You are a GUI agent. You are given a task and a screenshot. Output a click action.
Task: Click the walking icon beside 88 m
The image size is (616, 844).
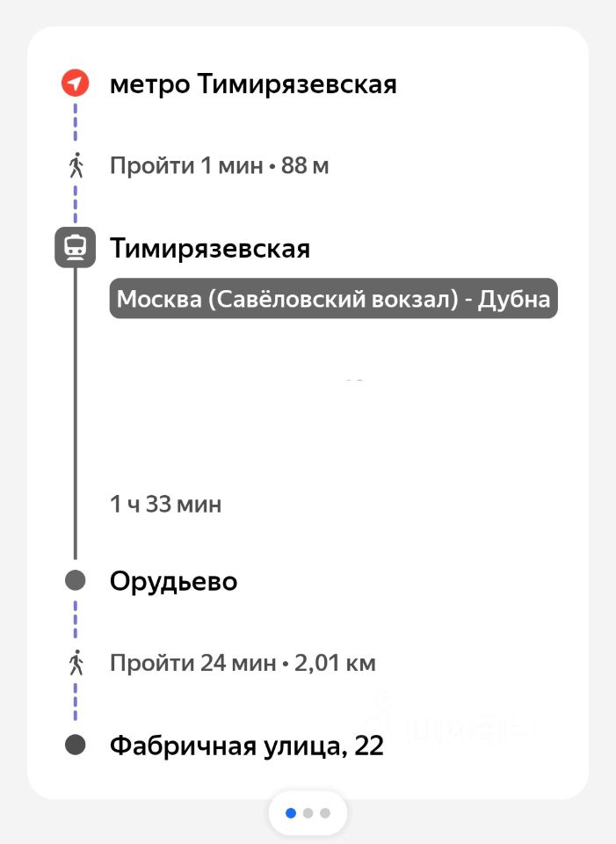76,165
